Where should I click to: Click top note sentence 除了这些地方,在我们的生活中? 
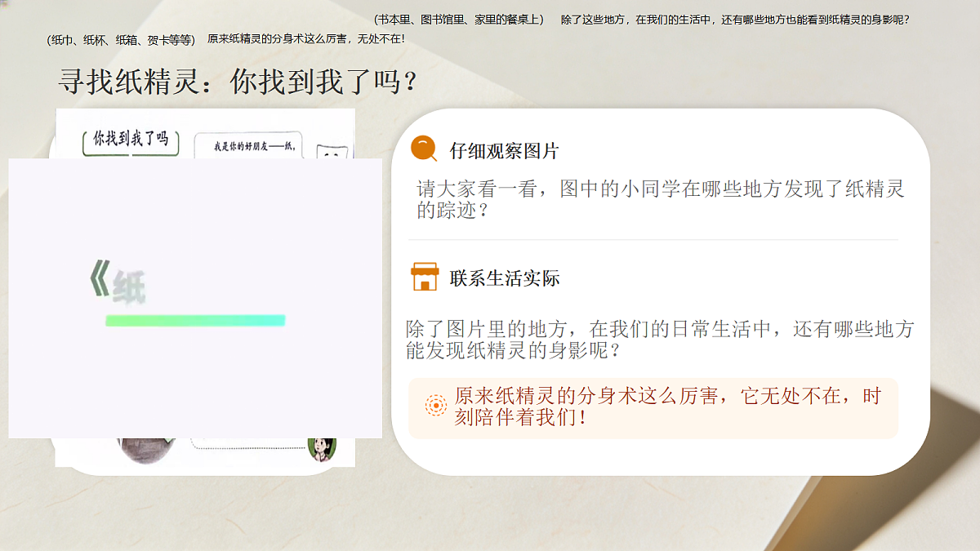pyautogui.click(x=736, y=19)
